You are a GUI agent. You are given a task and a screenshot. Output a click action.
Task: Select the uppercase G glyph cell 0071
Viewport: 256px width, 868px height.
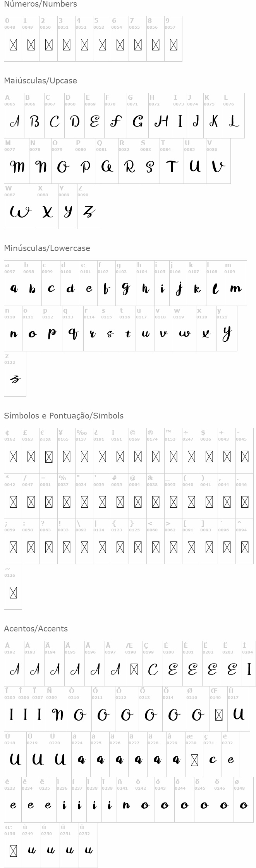click(137, 116)
